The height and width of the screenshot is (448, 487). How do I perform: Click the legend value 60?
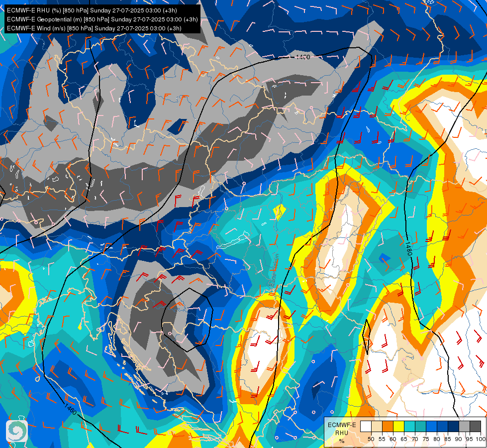click(393, 439)
